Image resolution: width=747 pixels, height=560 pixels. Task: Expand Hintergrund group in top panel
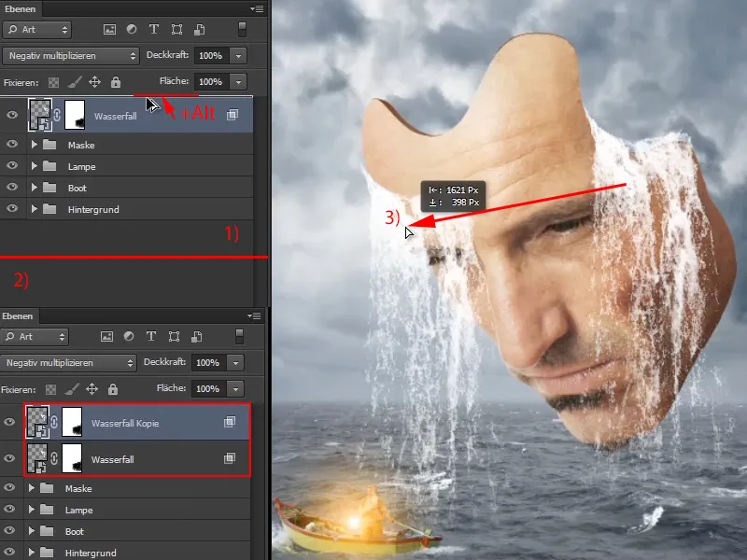(34, 208)
